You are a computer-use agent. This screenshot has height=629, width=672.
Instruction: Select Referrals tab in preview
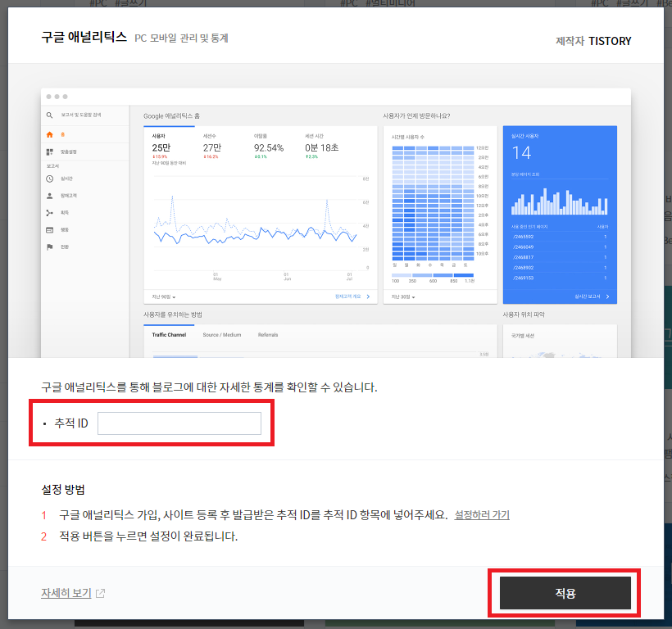(x=268, y=335)
